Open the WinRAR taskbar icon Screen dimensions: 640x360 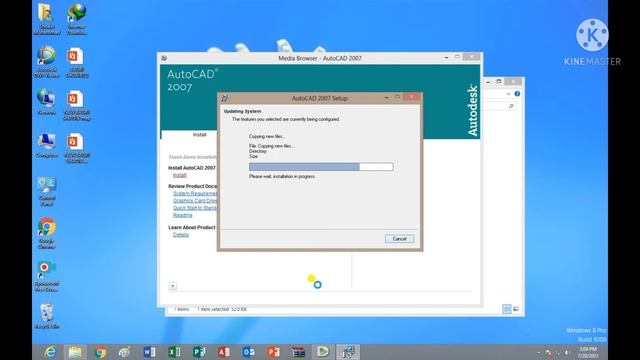(x=298, y=352)
